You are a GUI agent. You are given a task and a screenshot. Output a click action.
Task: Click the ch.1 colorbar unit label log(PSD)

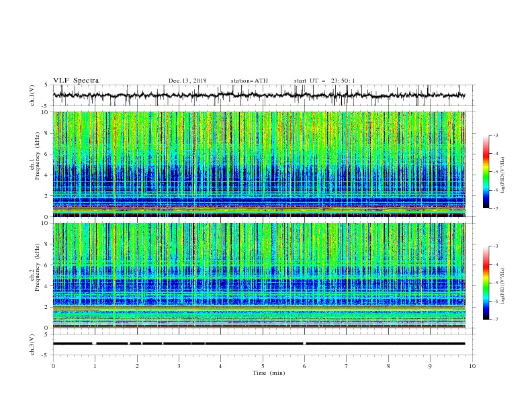pos(503,175)
